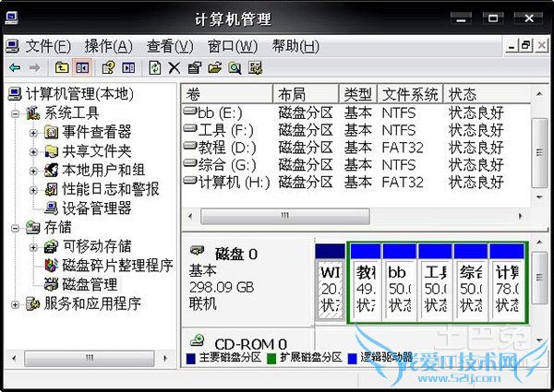Select 本地用户和组 tree item
The width and height of the screenshot is (554, 392).
tap(103, 170)
